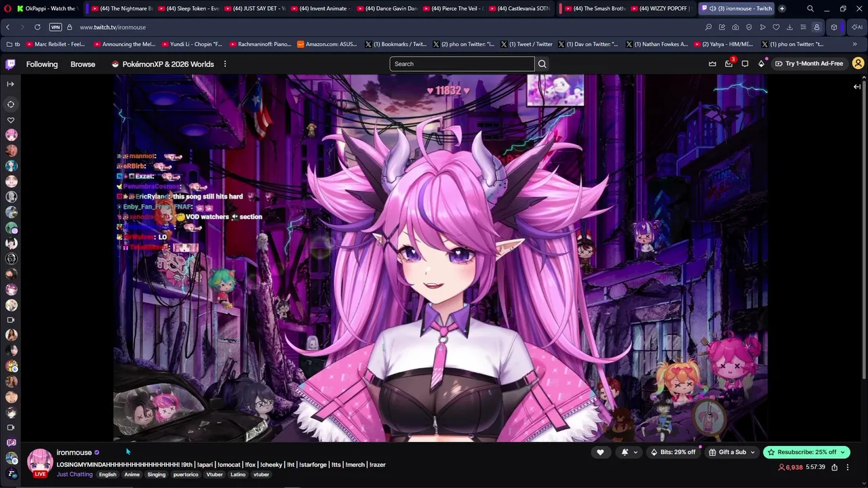Viewport: 868px width, 488px height.
Task: Switch to the Invent Animate tab
Action: (x=321, y=9)
